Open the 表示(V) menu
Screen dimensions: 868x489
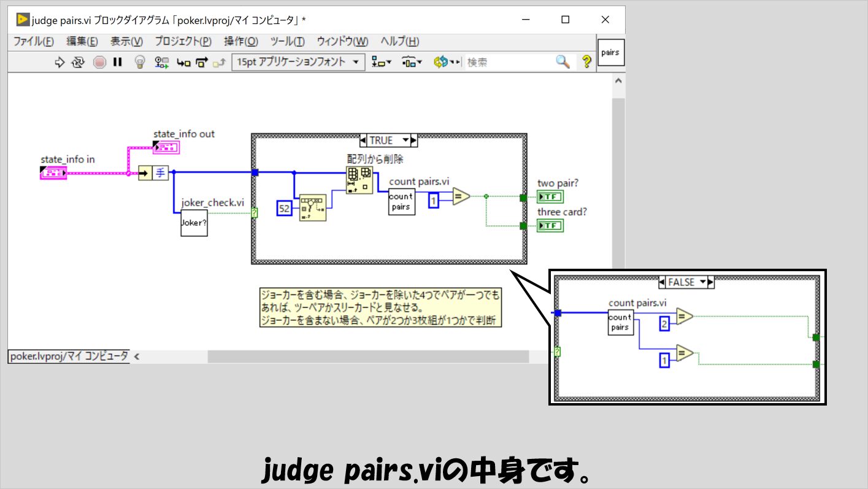tap(126, 42)
